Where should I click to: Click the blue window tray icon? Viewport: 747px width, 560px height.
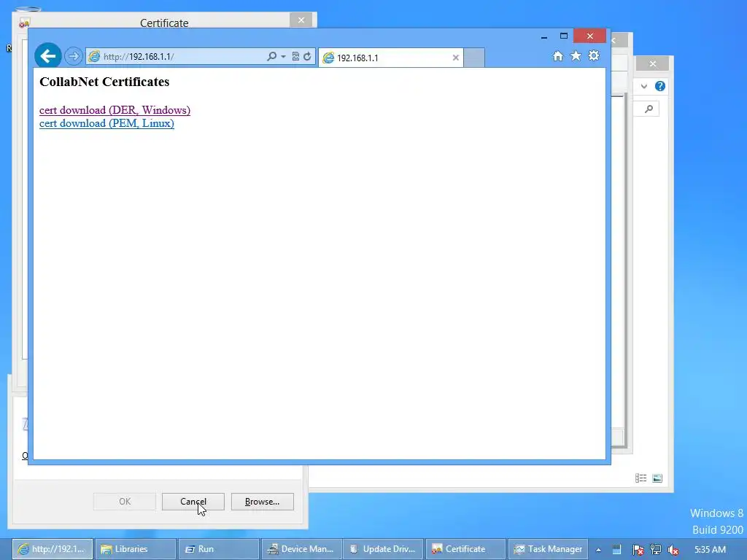[x=616, y=550]
